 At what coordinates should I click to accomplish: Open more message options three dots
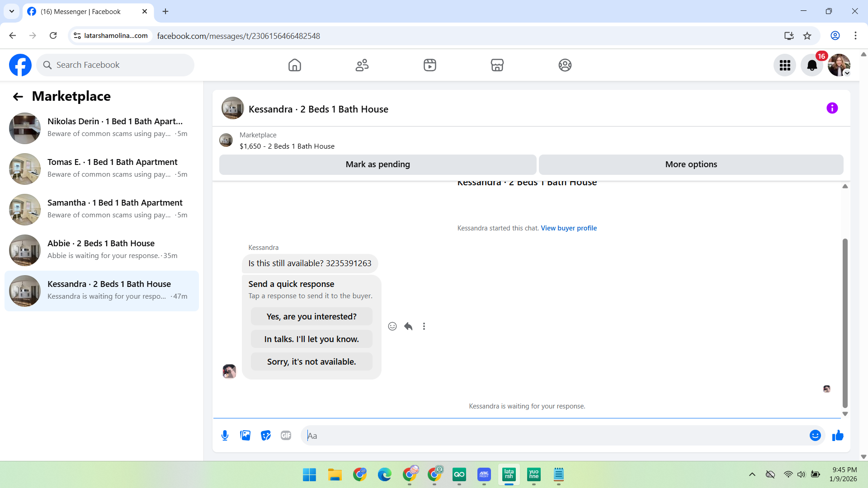(x=424, y=326)
